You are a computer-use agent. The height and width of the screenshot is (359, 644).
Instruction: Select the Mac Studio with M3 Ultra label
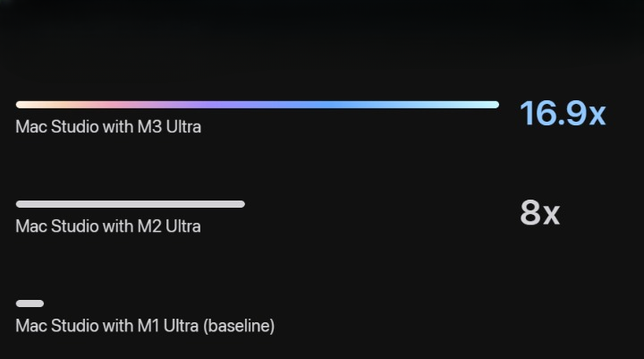(108, 127)
